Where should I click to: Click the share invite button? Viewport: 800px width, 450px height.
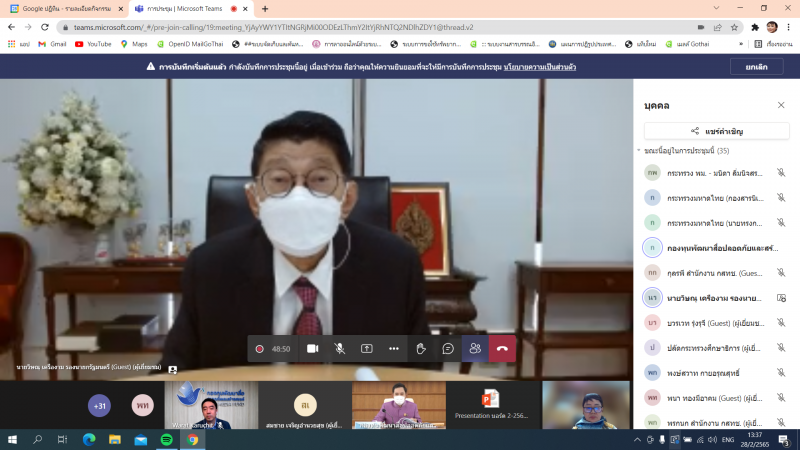click(x=716, y=131)
